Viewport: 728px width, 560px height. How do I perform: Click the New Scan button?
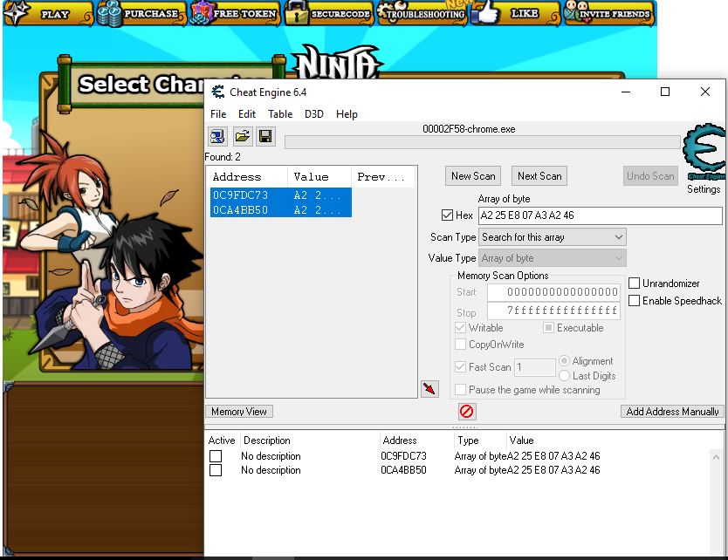click(472, 175)
